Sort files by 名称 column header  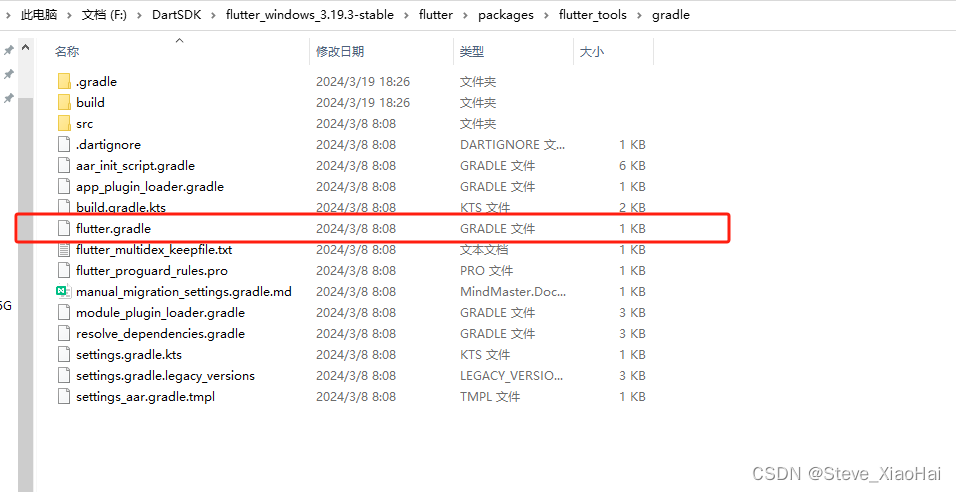pos(67,52)
